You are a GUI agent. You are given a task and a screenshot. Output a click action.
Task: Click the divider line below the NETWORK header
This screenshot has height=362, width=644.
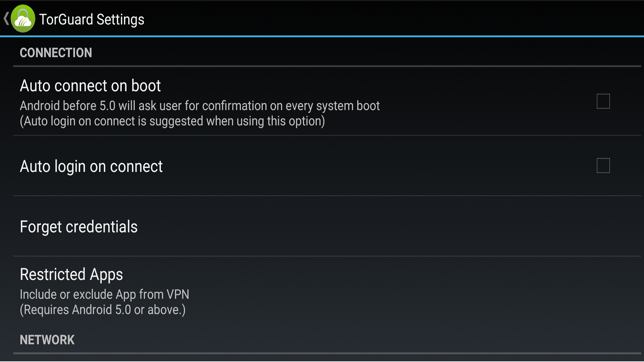point(327,353)
